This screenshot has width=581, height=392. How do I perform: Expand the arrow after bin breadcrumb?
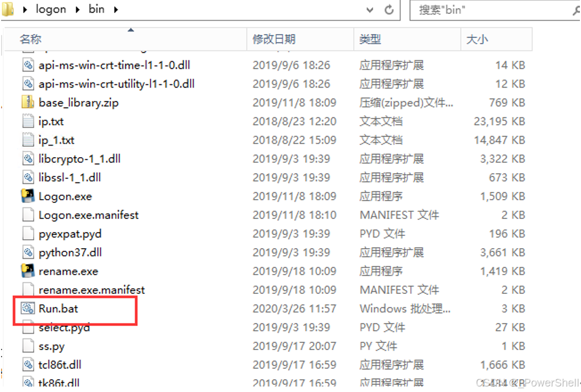pyautogui.click(x=116, y=9)
